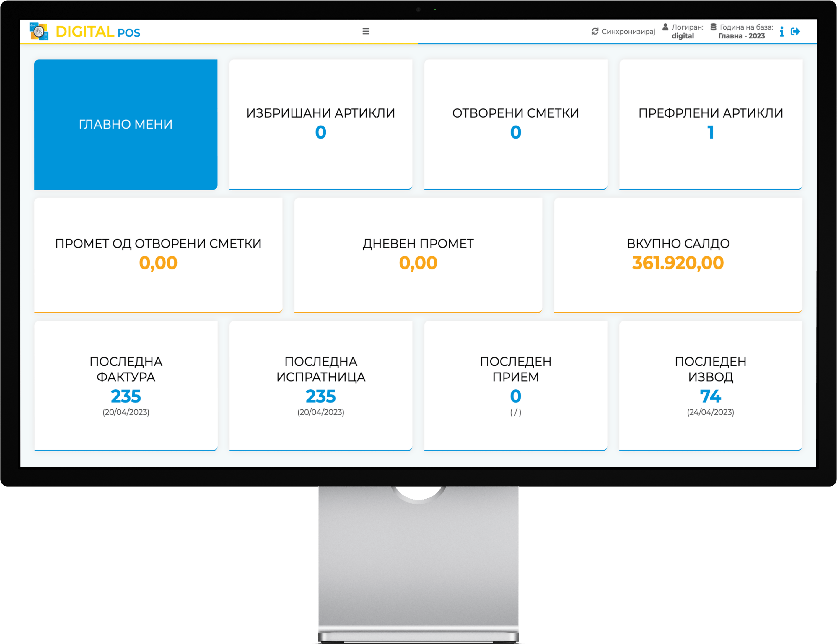Click the DIGITAL POS title text
The width and height of the screenshot is (837, 644).
[98, 32]
